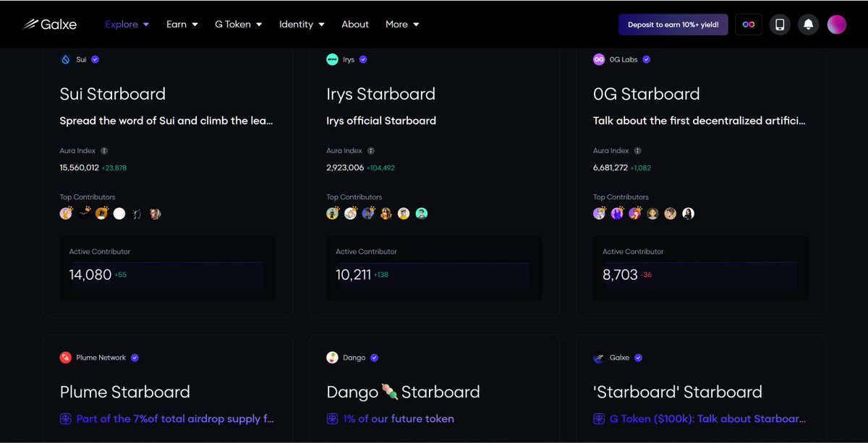Click 0G Active Contributor 8,703 panel
868x443 pixels.
(702, 268)
